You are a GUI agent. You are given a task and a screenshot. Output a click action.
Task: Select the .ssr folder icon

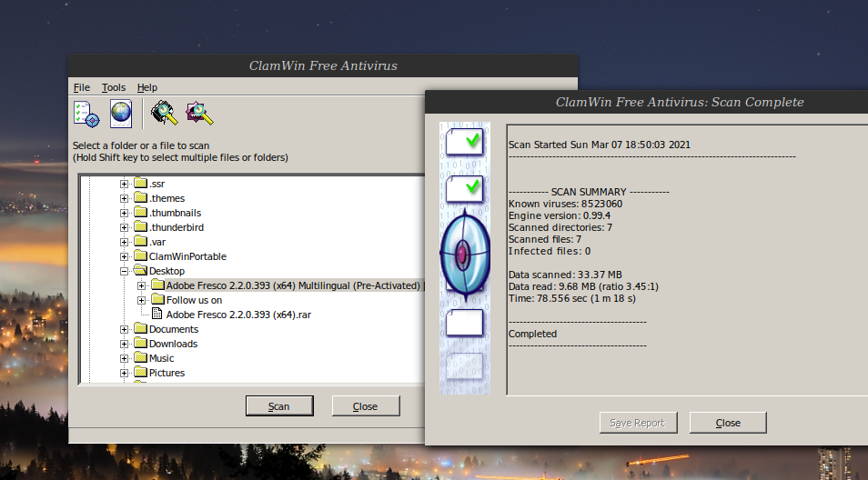pos(141,183)
